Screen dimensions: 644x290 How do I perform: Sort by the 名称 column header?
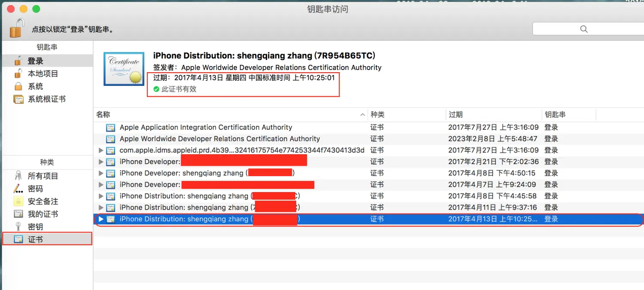[x=231, y=115]
